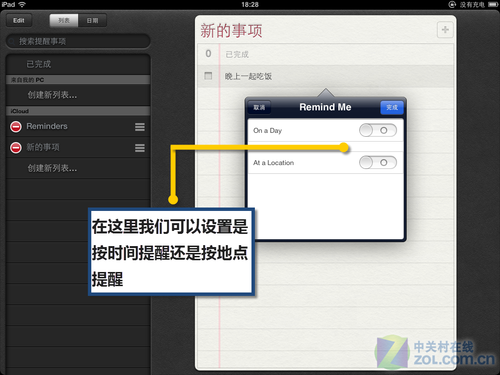
Task: Enable the On a Day switch
Action: tap(378, 130)
